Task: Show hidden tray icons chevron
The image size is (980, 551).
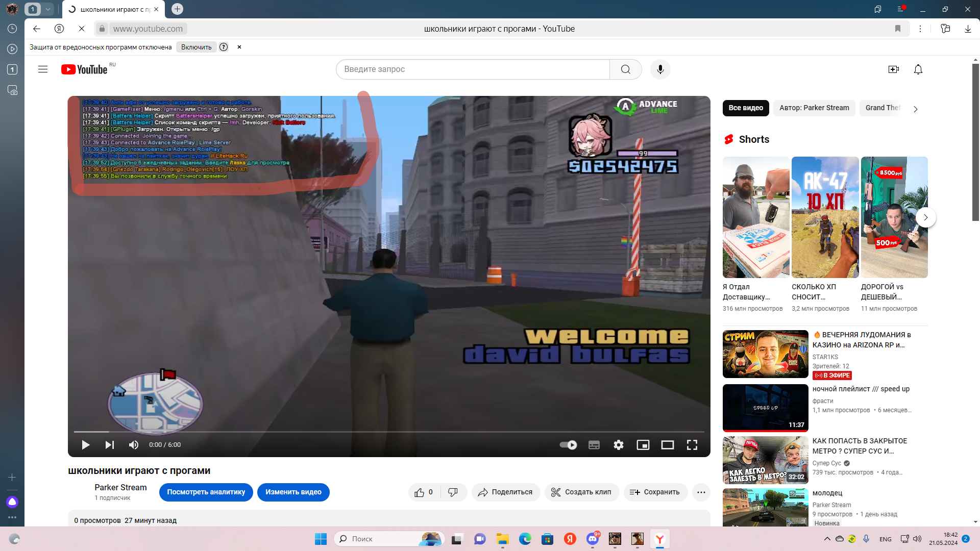Action: tap(827, 539)
